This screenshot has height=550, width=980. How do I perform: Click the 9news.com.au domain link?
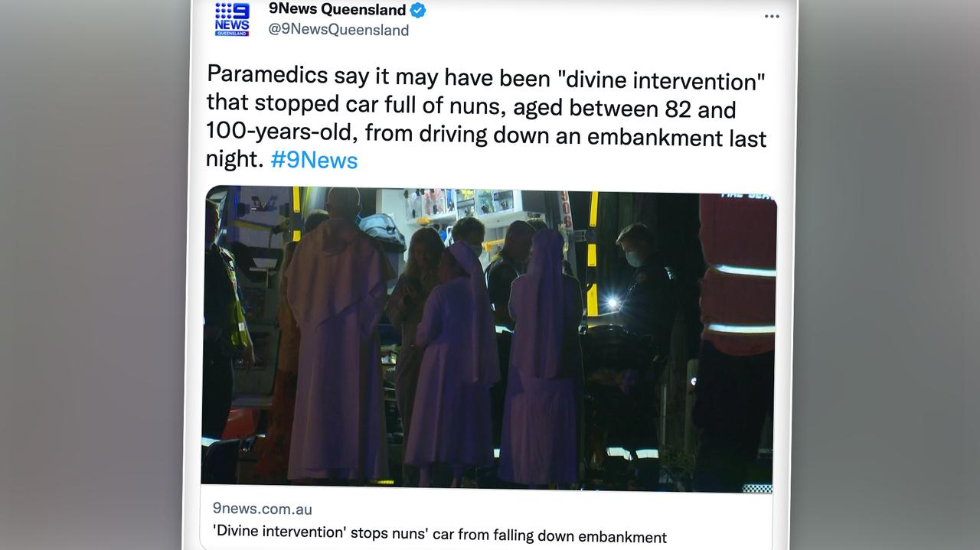[262, 509]
